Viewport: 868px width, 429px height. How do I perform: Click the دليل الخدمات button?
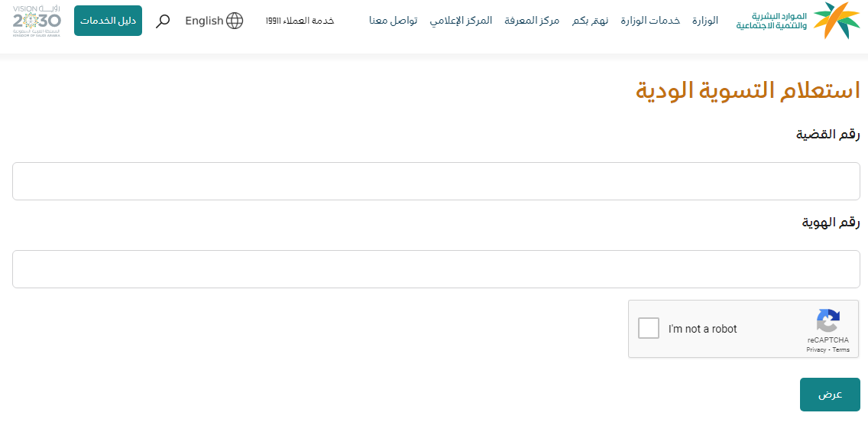(x=108, y=21)
